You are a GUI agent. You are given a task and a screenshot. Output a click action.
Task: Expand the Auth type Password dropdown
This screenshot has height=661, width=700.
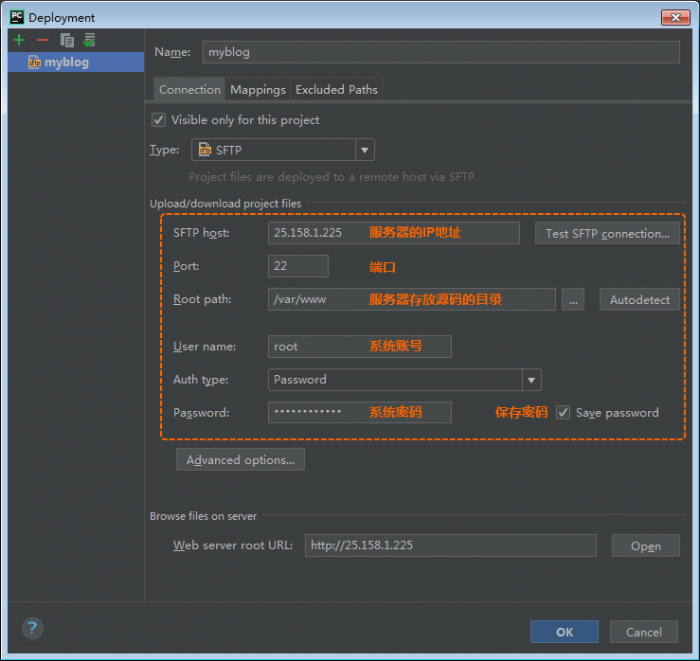pos(404,379)
